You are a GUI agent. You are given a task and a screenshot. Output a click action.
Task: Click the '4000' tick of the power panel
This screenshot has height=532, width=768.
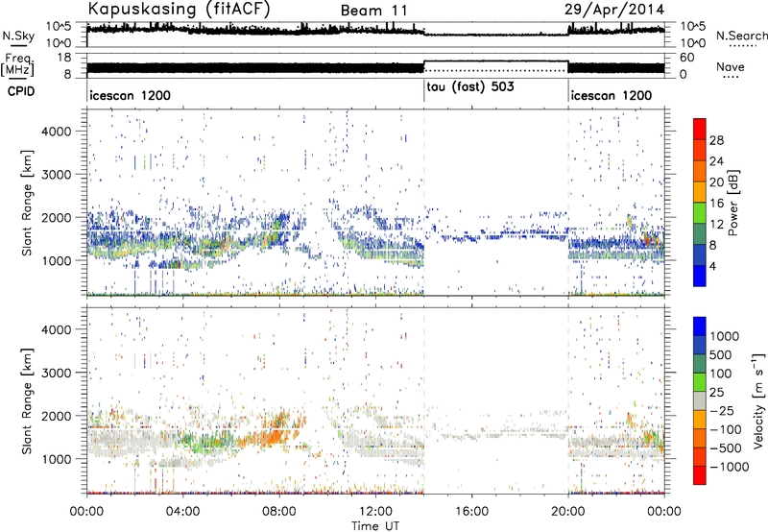point(57,132)
